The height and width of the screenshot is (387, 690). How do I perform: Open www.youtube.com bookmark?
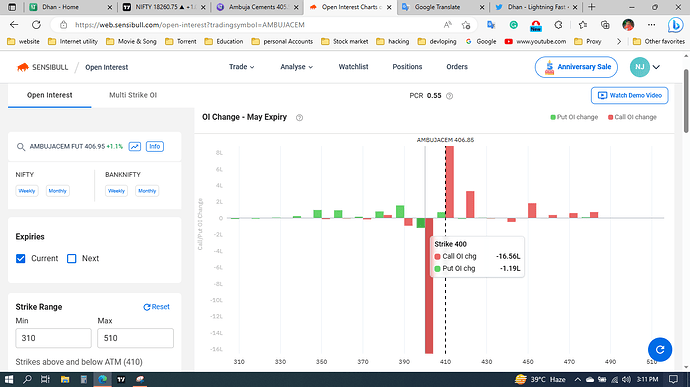[x=536, y=41]
